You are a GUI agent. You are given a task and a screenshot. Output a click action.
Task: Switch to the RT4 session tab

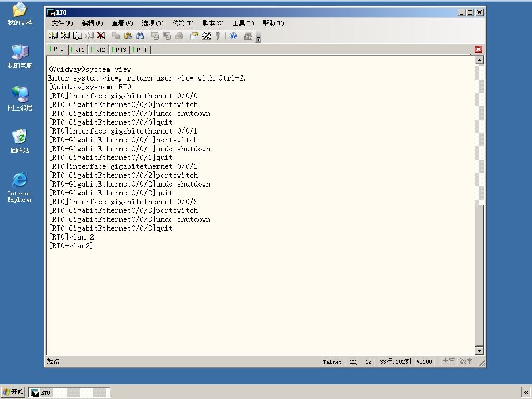(x=140, y=50)
